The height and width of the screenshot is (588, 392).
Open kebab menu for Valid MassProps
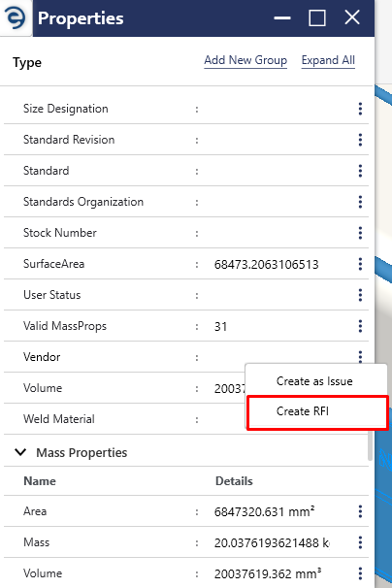coord(360,326)
